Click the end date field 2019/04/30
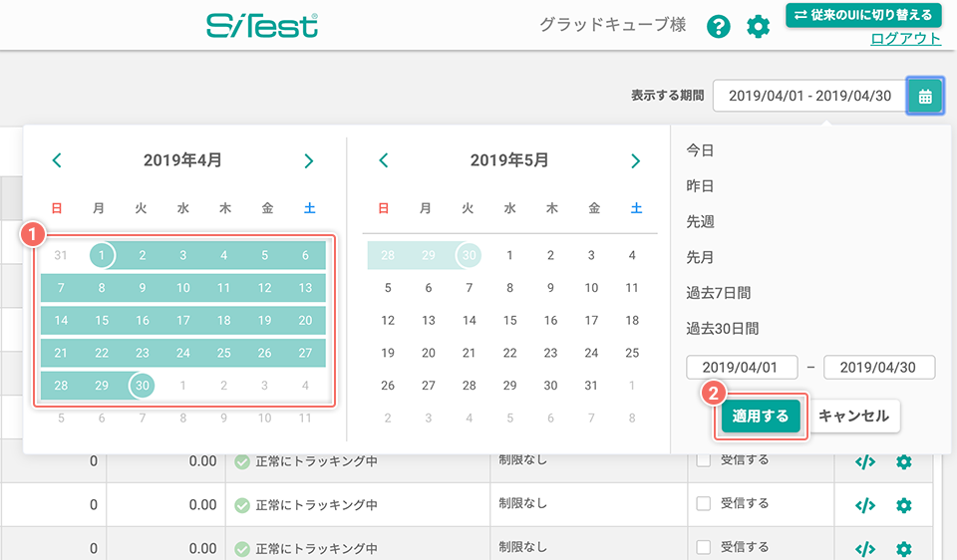This screenshot has width=957, height=560. [x=879, y=368]
